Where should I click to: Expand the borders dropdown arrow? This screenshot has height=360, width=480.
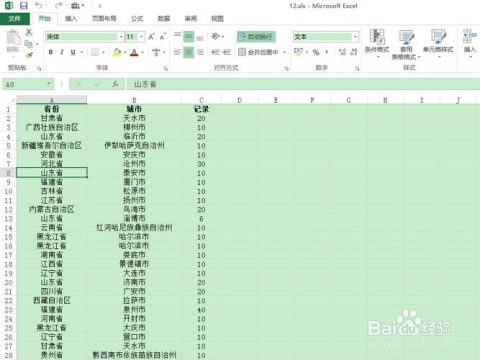tap(103, 52)
